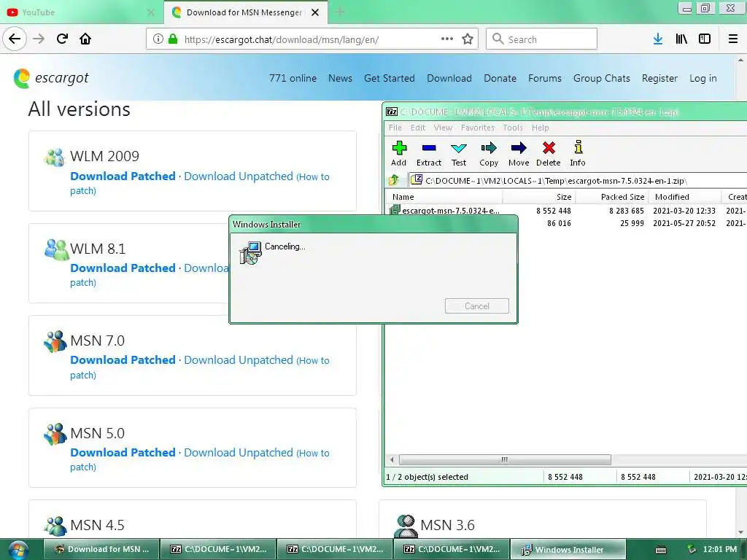
Task: Click Download Patched for MSN 5.0
Action: tap(123, 452)
